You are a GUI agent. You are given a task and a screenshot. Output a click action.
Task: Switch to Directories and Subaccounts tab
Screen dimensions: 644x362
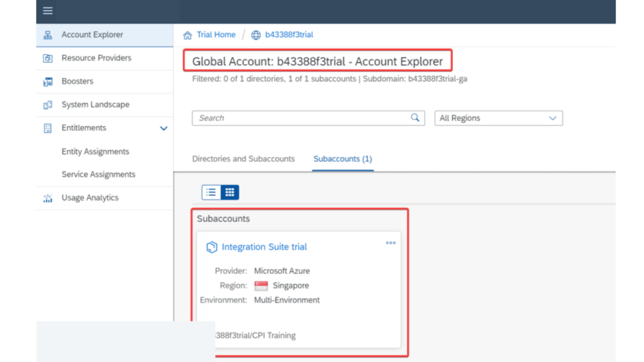point(243,159)
